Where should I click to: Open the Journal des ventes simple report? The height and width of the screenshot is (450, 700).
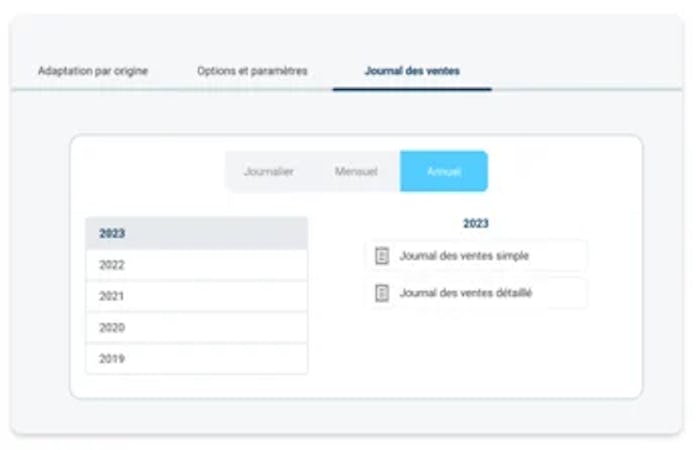[464, 256]
